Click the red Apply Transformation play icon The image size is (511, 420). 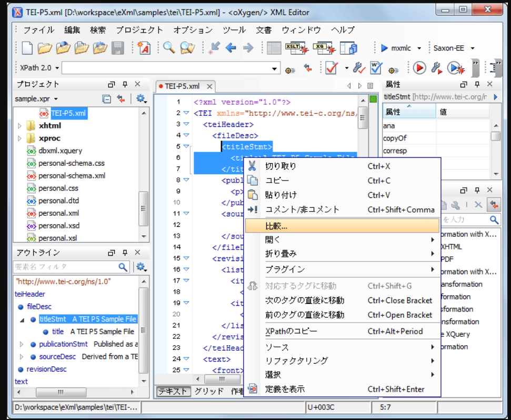pos(419,68)
